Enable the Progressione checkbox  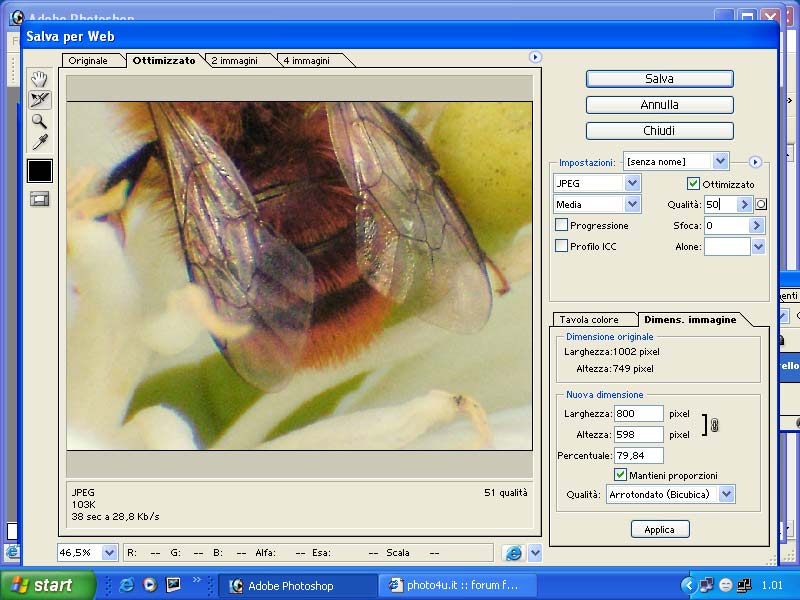tap(561, 225)
